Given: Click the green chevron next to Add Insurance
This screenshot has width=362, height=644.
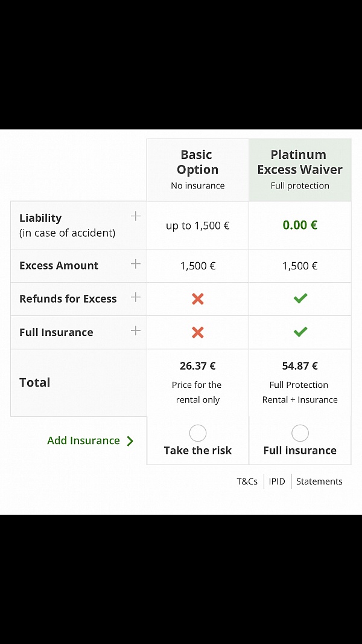Looking at the screenshot, I should pyautogui.click(x=130, y=440).
